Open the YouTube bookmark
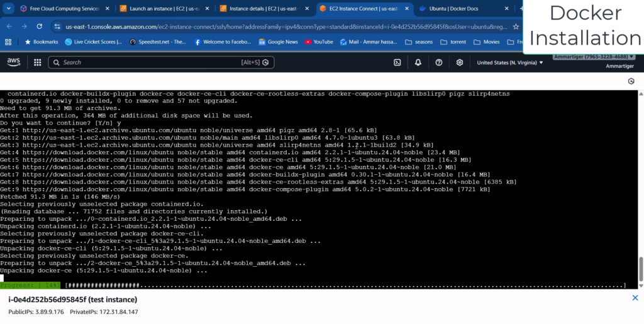Image resolution: width=644 pixels, height=324 pixels. [x=319, y=42]
